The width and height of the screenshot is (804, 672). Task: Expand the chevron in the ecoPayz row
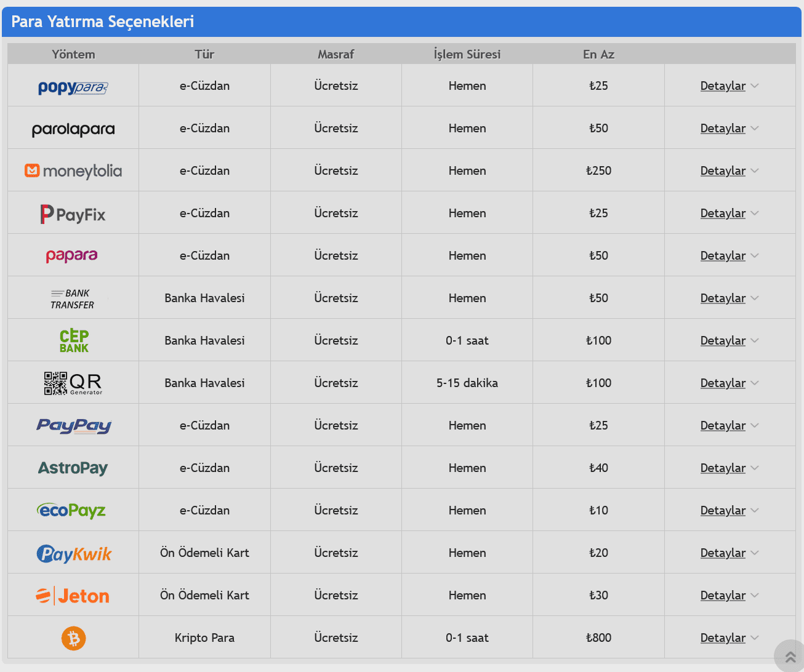pos(755,511)
